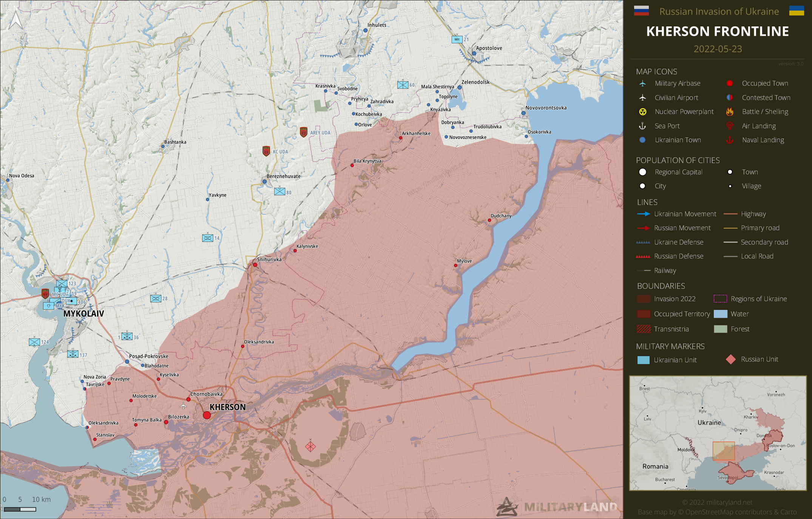Click the Nova Odesa town label
The image size is (812, 519).
point(22,176)
